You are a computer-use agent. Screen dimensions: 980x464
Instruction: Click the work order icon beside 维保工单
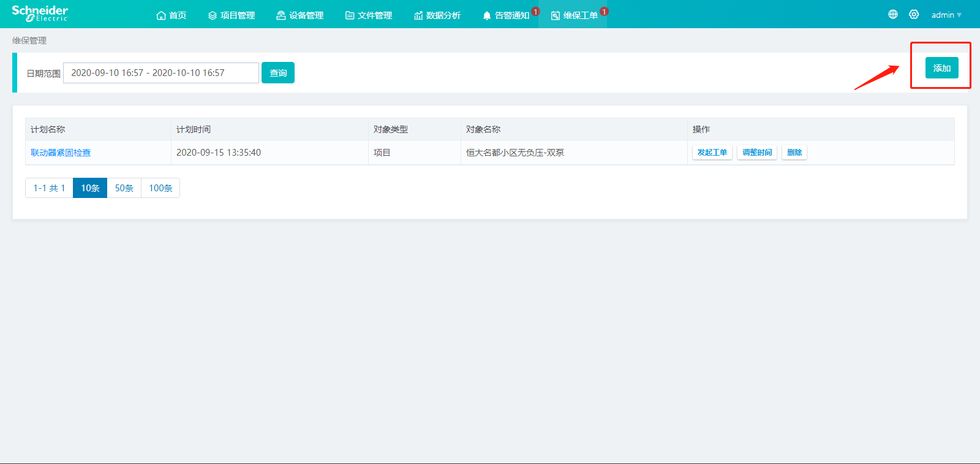click(556, 15)
